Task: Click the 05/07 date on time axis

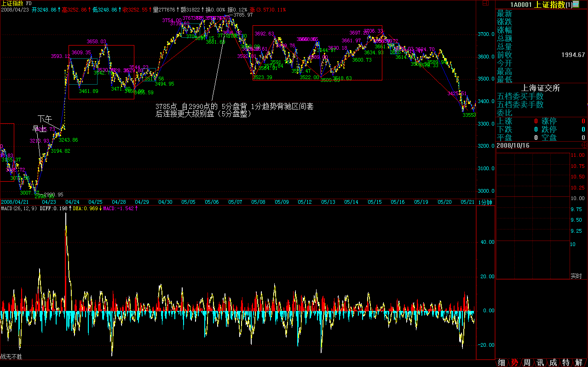Action: [235, 202]
